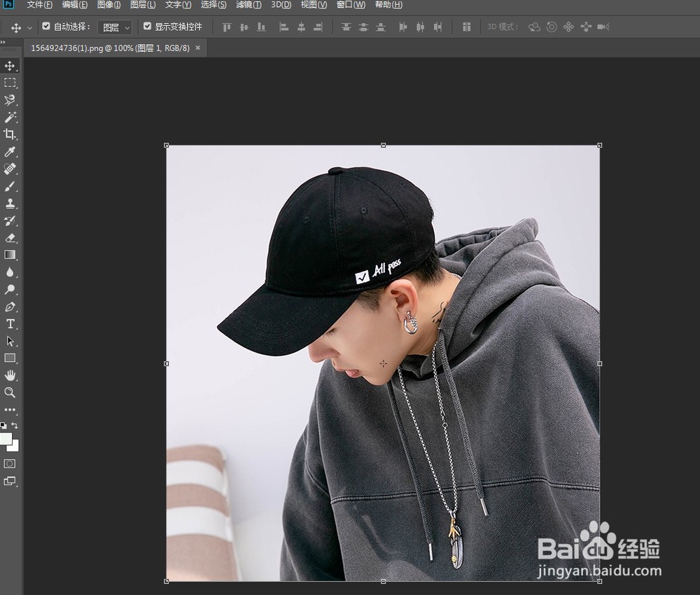Screen dimensions: 700x595
Task: Open the 图层 auto-select dropdown
Action: [115, 27]
